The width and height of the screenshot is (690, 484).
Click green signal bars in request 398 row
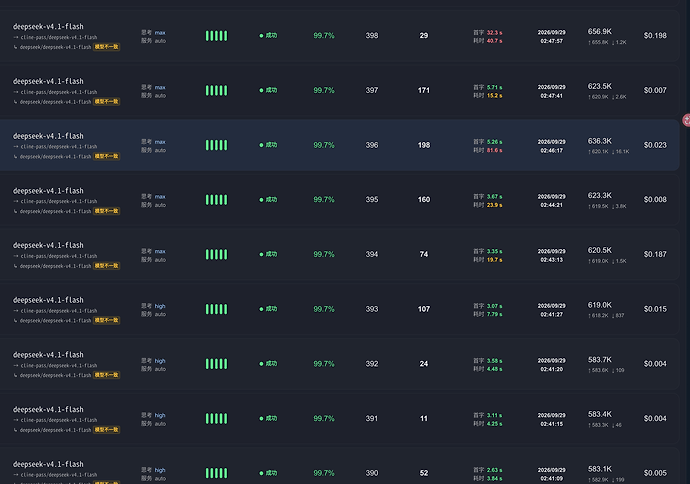click(217, 36)
